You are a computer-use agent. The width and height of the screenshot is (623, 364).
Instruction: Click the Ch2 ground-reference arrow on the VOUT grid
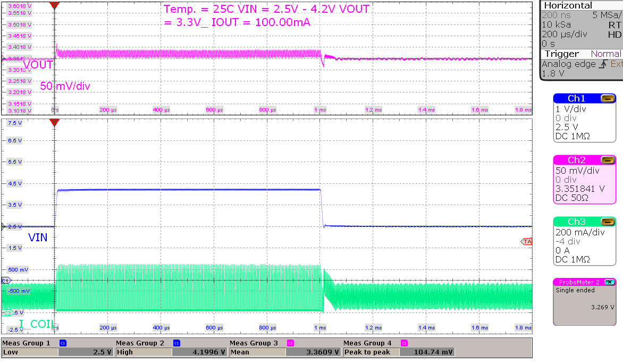coord(3,59)
